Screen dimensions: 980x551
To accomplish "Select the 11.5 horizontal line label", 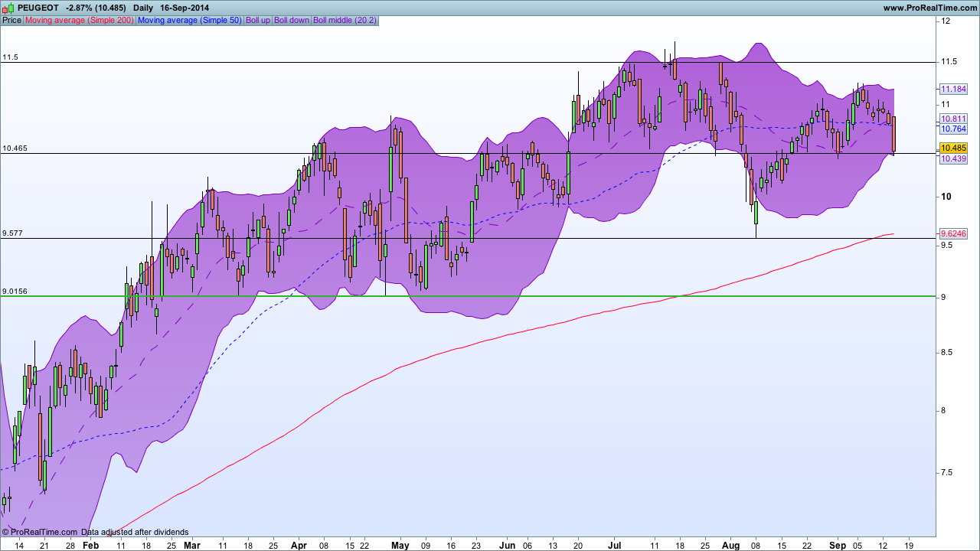I will [10, 57].
